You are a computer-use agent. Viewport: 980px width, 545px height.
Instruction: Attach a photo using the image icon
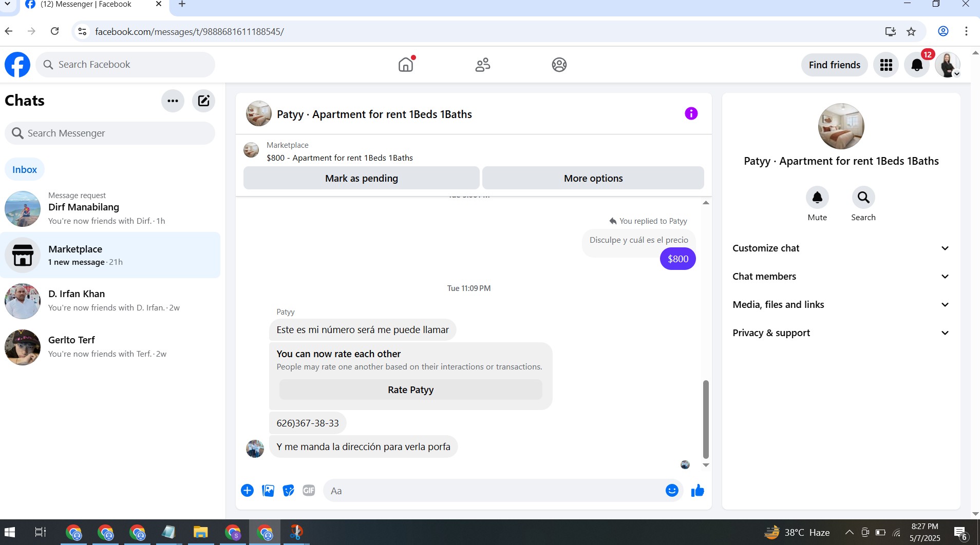268,491
